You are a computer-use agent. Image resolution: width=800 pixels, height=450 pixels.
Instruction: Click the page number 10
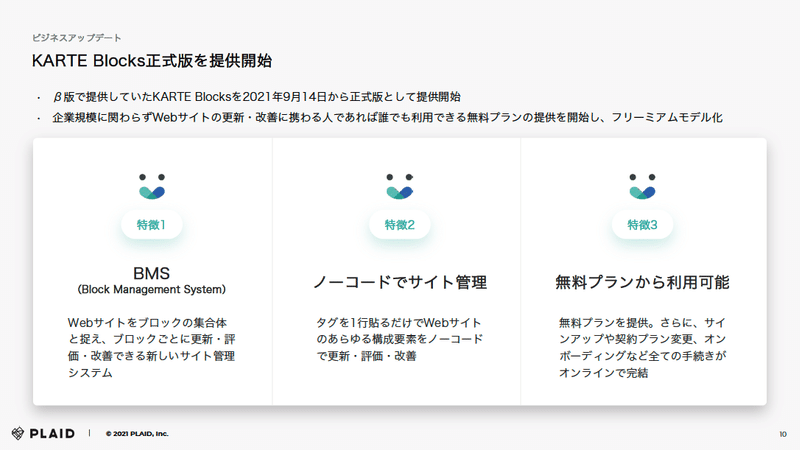(783, 434)
